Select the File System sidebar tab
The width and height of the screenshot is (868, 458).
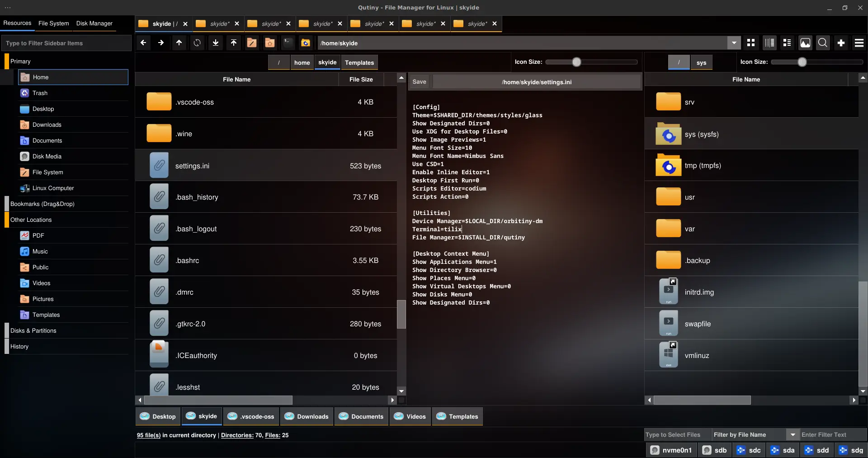tap(53, 24)
